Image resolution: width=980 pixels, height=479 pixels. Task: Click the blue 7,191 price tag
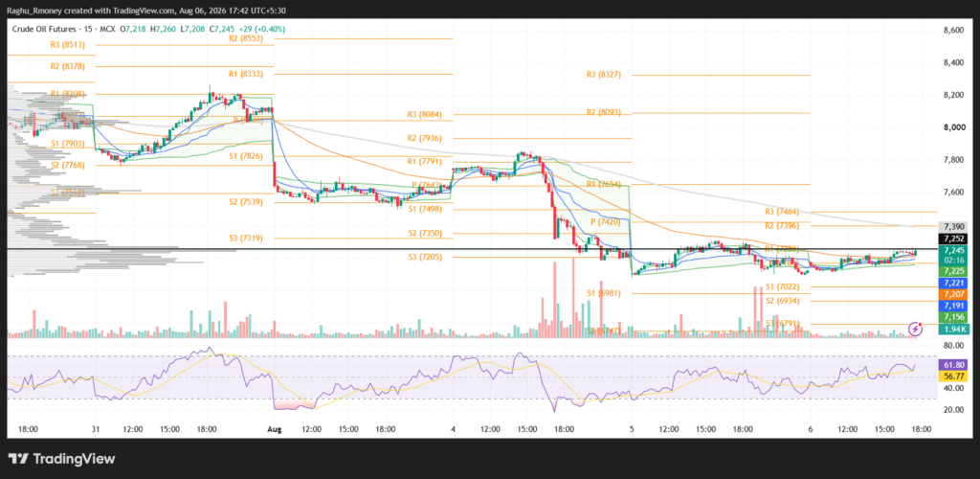pos(954,306)
